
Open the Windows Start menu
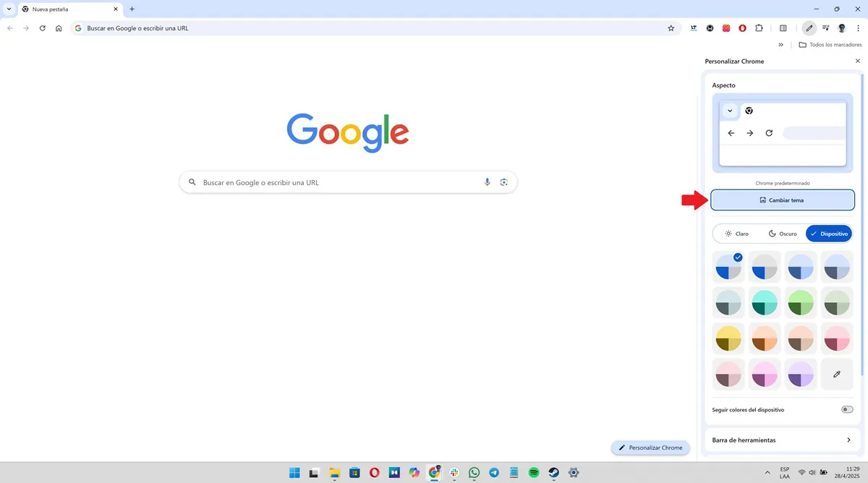[x=294, y=473]
